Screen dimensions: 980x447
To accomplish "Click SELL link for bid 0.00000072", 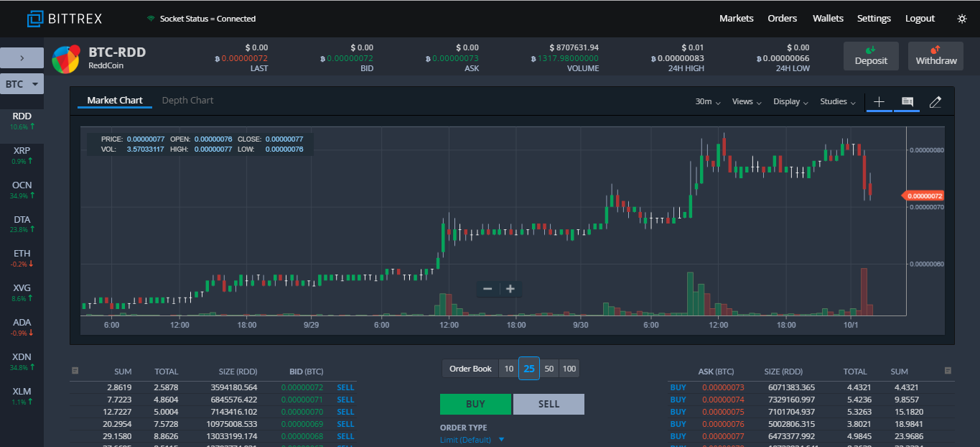I will pos(345,387).
